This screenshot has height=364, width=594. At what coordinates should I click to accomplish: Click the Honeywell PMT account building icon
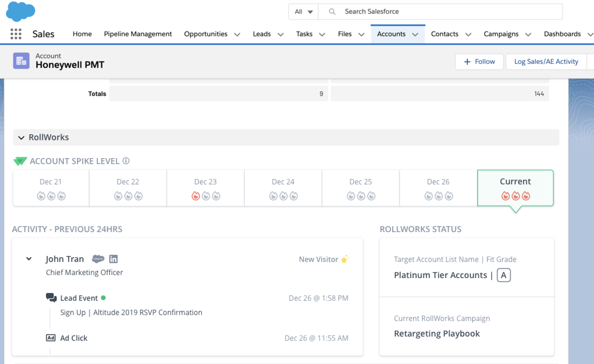pyautogui.click(x=21, y=61)
